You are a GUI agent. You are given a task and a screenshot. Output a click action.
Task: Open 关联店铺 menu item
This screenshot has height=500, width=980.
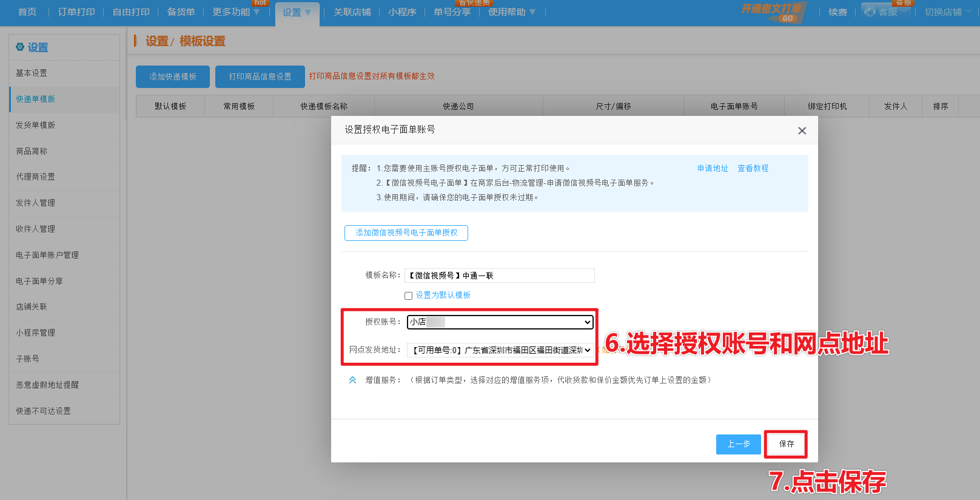pos(352,12)
